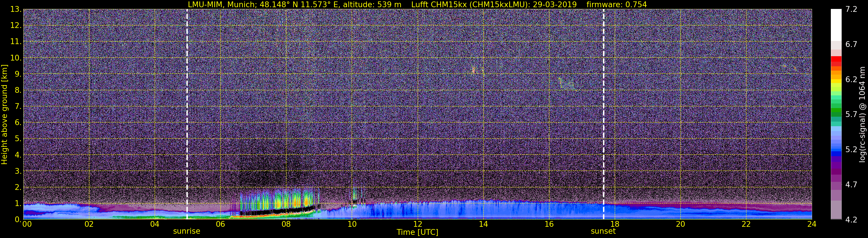This screenshot has width=868, height=238.
Task: Click the time axis tick label '12'
Action: (417, 224)
